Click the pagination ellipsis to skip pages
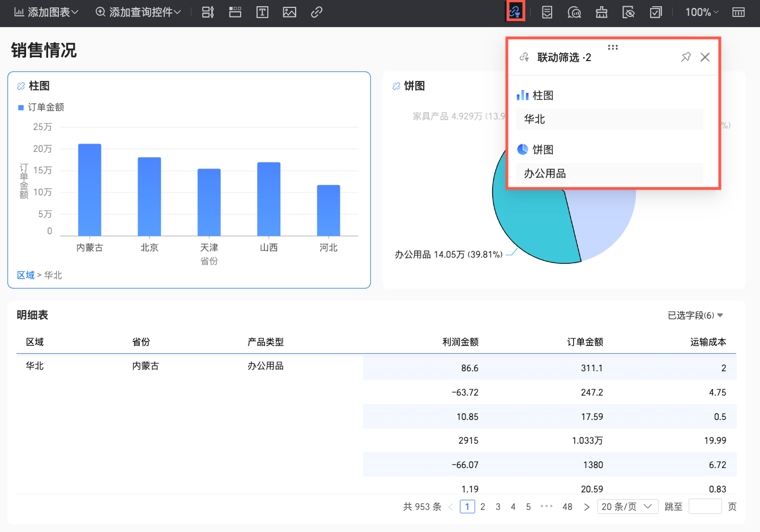 [546, 507]
